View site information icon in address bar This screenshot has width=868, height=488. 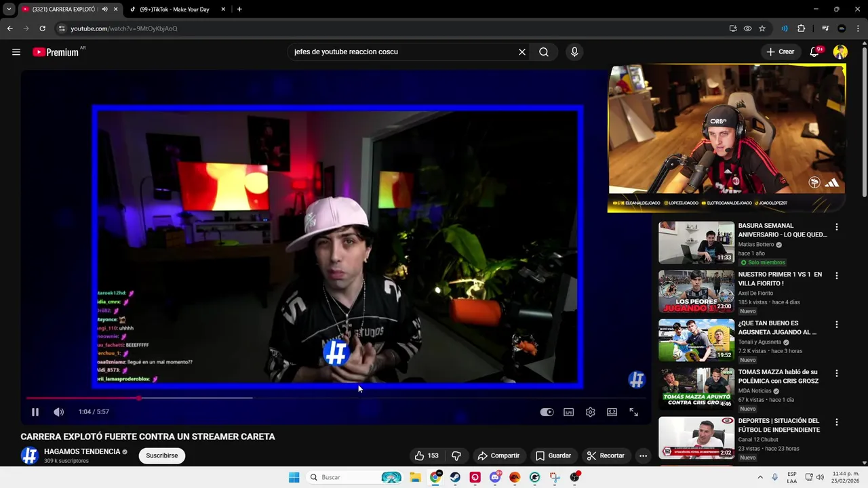pyautogui.click(x=62, y=28)
